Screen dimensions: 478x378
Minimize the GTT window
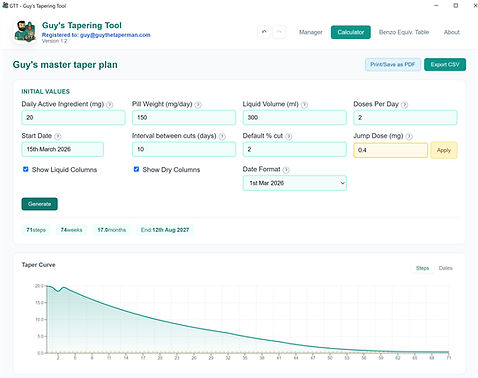coord(436,5)
